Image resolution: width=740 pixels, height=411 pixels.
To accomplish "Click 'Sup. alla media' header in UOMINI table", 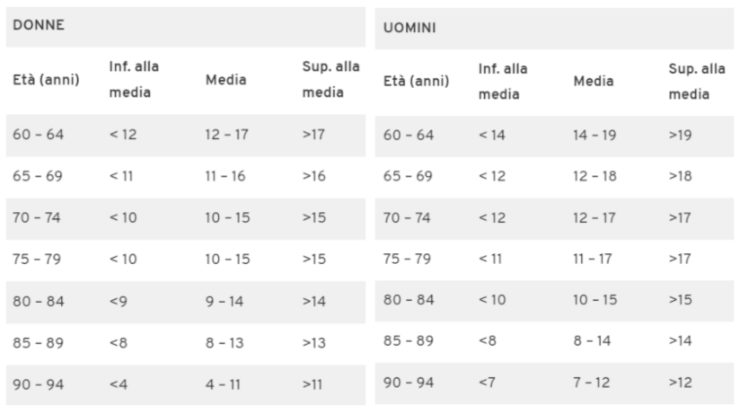I will point(697,81).
